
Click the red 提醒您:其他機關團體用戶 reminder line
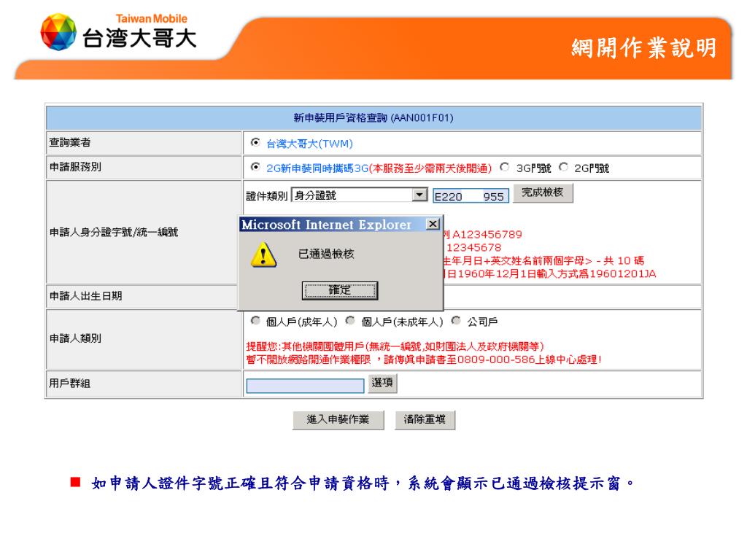point(395,346)
